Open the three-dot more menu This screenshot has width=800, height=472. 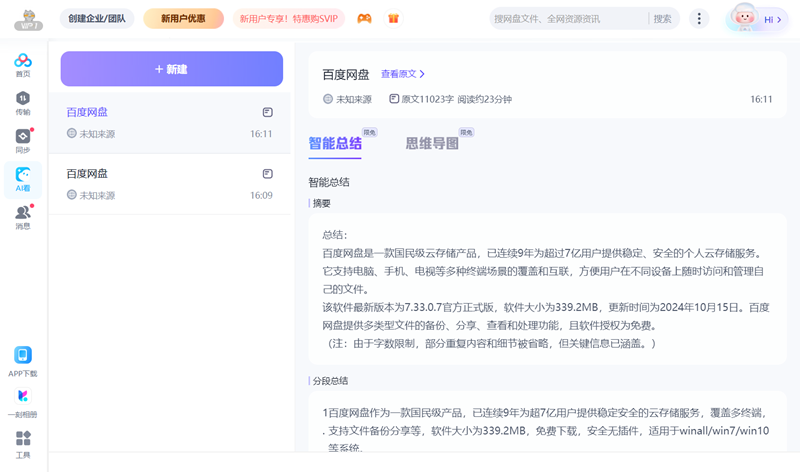click(699, 19)
